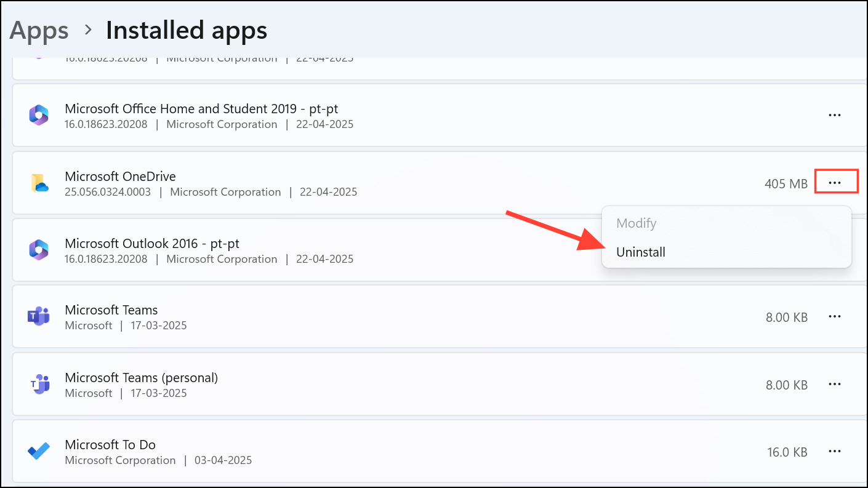868x488 pixels.
Task: Go back to Apps in the breadcrumb
Action: coord(39,31)
